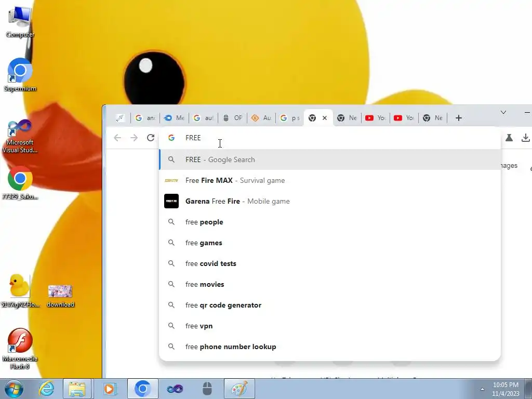Switch to the first pinned tab
532x399 pixels.
coord(120,118)
